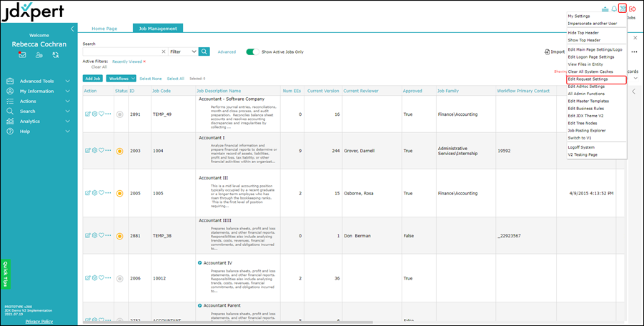The height and width of the screenshot is (326, 644).
Task: Open the Filter dropdown
Action: coord(183,51)
